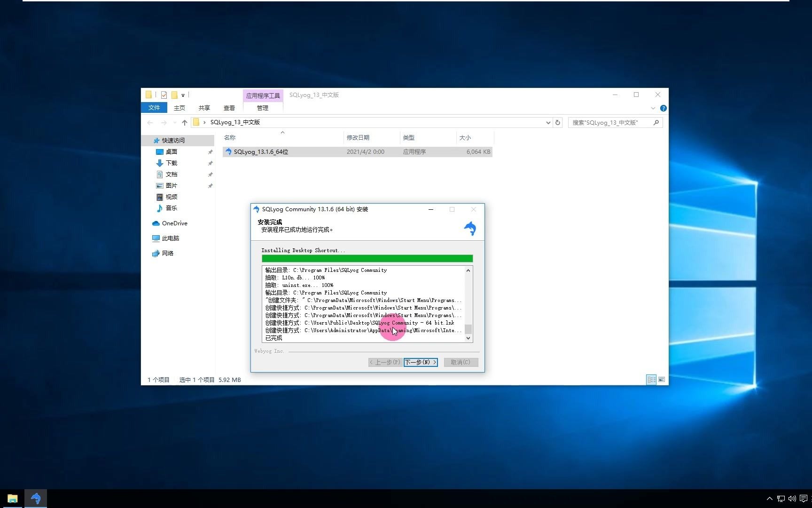
Task: Select Downloads (下载) in quick access
Action: pyautogui.click(x=171, y=163)
